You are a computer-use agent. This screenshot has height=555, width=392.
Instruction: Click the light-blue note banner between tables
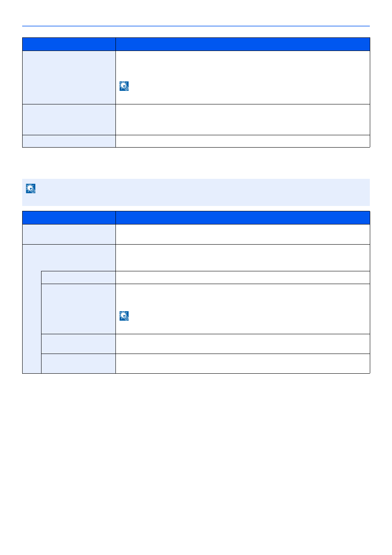coord(196,192)
